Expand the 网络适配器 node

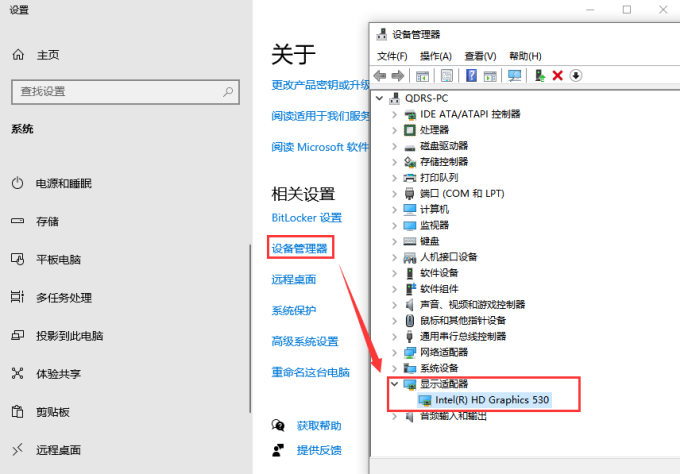coord(395,352)
